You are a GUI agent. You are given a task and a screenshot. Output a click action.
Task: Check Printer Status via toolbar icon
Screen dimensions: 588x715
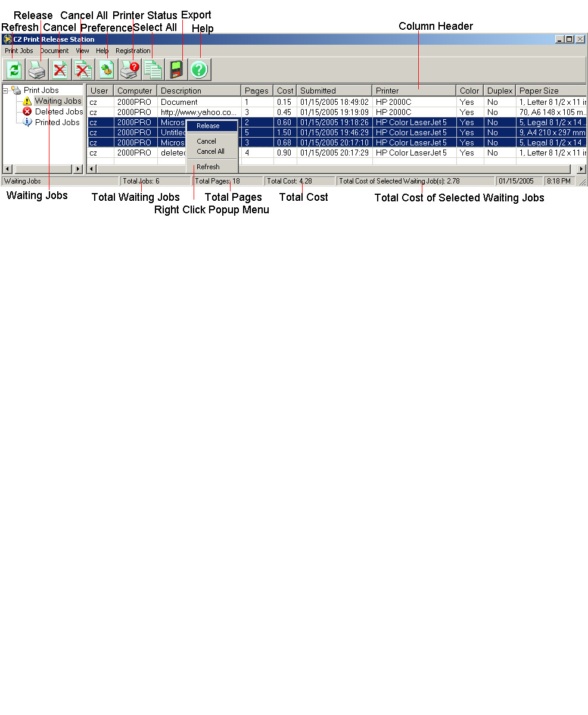point(129,70)
